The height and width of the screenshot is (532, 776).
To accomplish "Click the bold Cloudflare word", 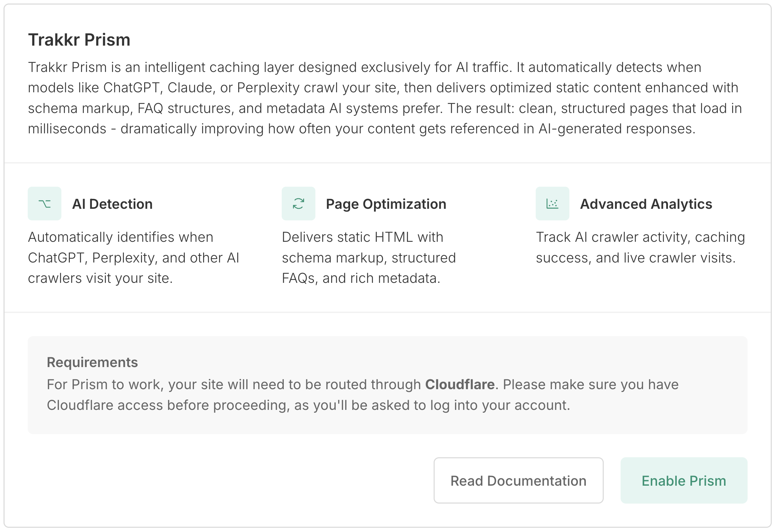I will (460, 385).
